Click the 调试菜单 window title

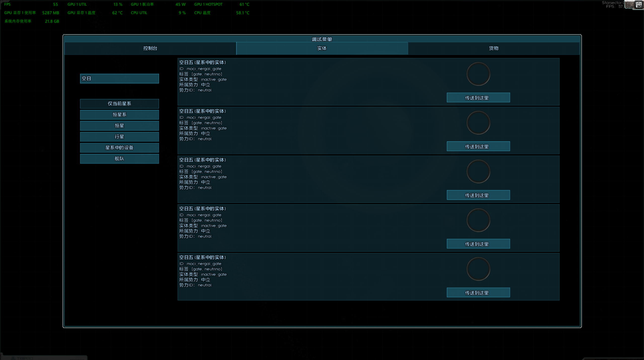(x=322, y=39)
